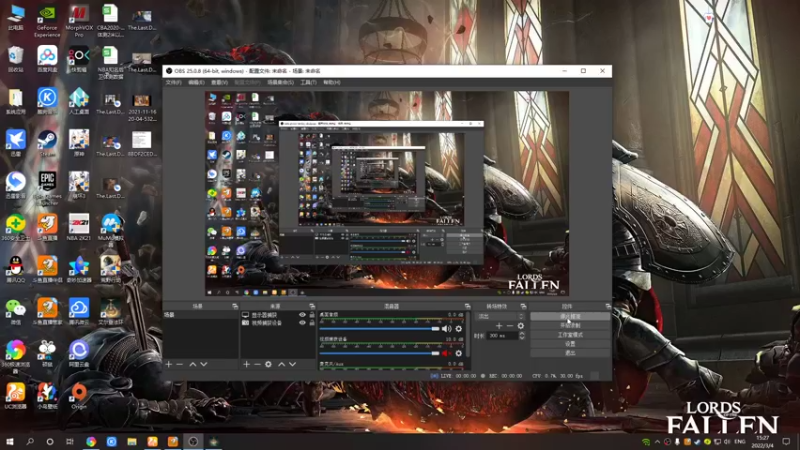800x450 pixels.
Task: Click Start Recording button
Action: coord(570,326)
